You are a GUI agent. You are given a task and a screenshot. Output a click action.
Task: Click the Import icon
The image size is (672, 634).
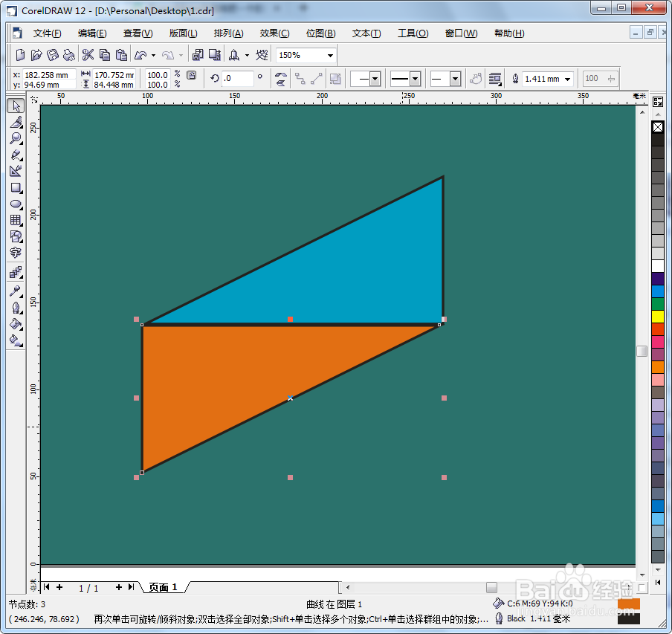tap(198, 55)
